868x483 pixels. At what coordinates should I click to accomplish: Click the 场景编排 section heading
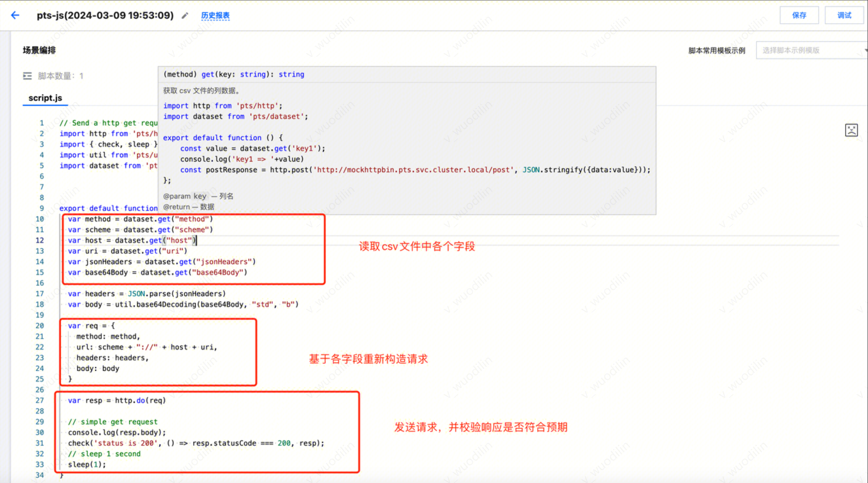(x=39, y=50)
